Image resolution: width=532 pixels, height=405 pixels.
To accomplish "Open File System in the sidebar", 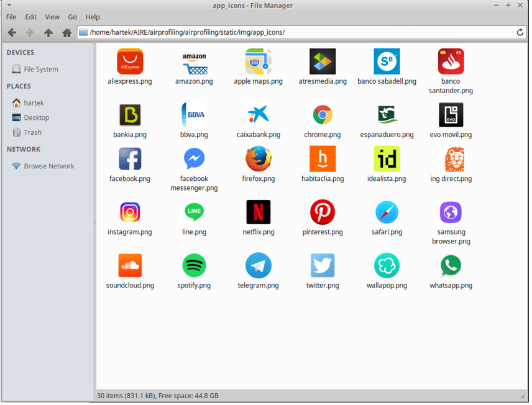I will point(41,70).
